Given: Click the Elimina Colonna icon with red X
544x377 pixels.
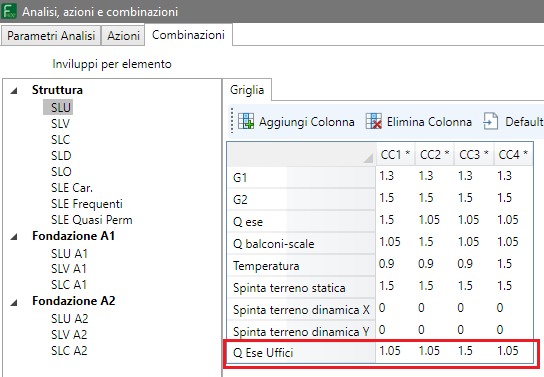Looking at the screenshot, I should 374,121.
